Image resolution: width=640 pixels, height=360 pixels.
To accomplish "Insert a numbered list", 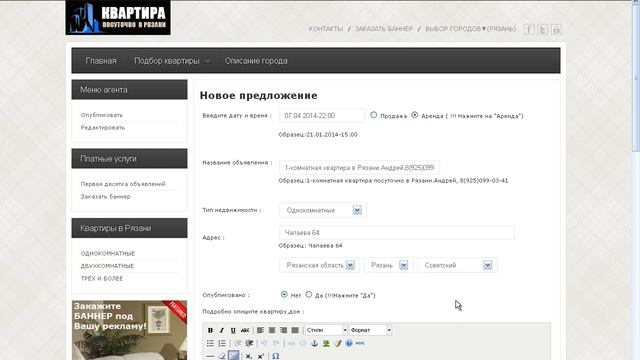I will (x=222, y=343).
